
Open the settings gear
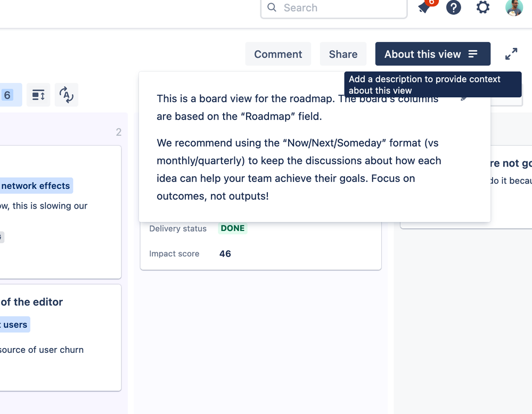(482, 7)
